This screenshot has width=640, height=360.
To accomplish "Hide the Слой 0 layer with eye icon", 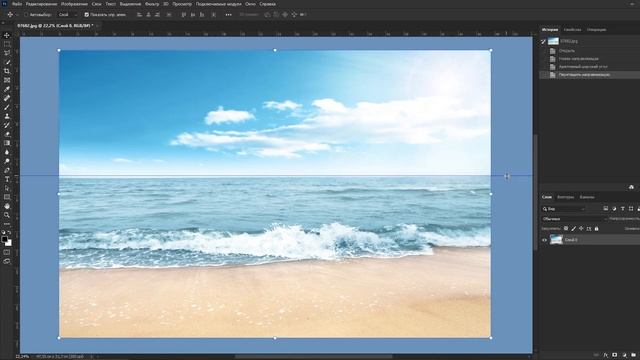I will (x=544, y=240).
